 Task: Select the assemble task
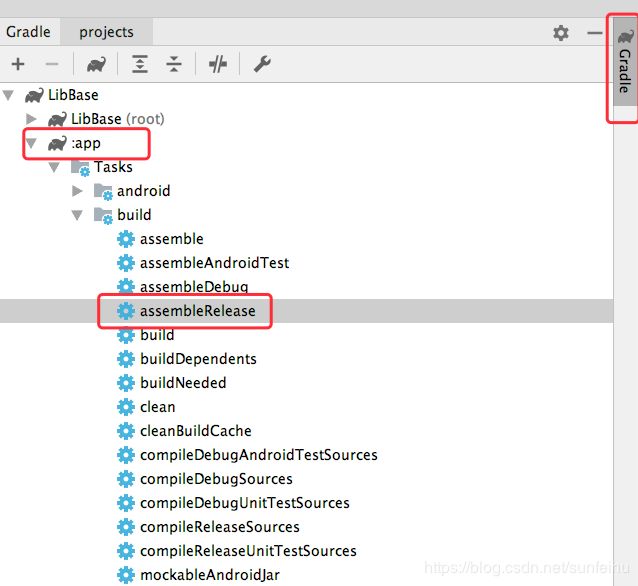pos(306,239)
